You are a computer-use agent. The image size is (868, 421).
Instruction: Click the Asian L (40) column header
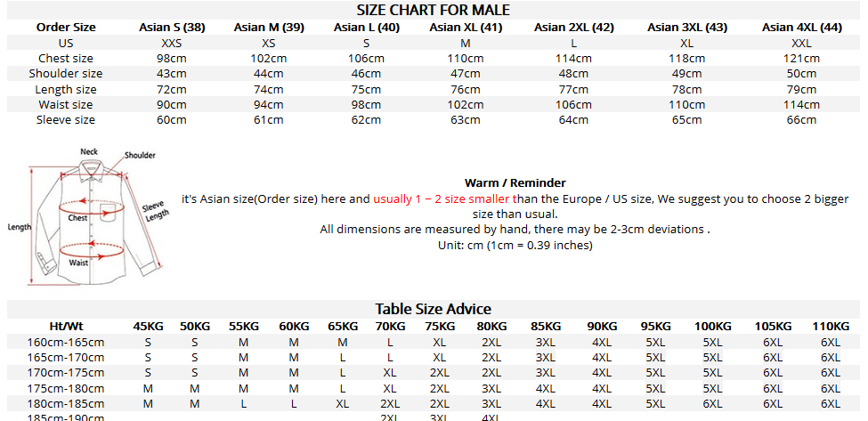[367, 27]
